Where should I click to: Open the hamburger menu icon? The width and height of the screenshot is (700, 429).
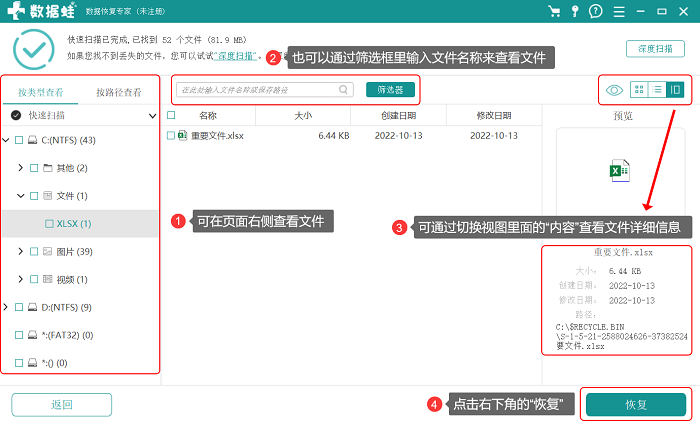pos(619,12)
